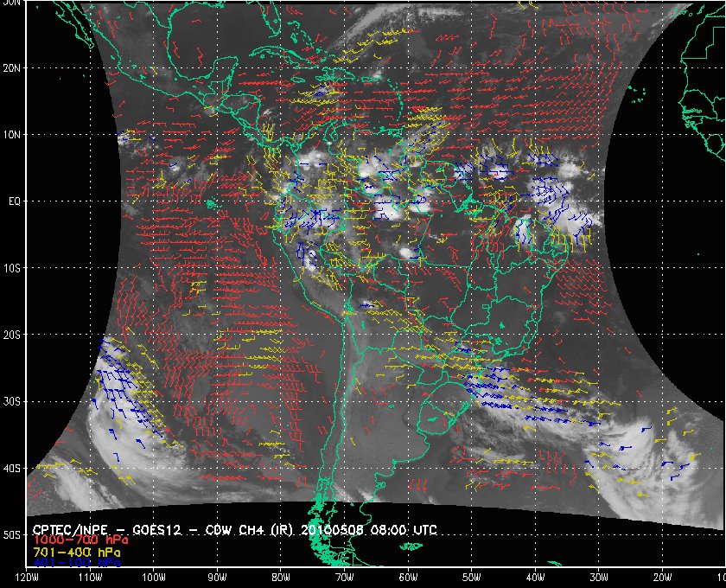This screenshot has height=588, width=726.
Task: Select the 'EQ' equator axis label
Action: [x=15, y=201]
